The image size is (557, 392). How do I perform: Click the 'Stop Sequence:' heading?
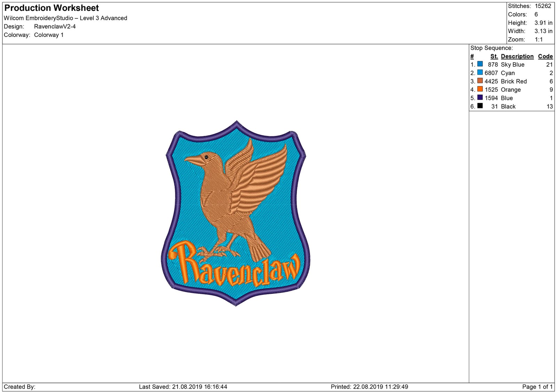[x=492, y=48]
